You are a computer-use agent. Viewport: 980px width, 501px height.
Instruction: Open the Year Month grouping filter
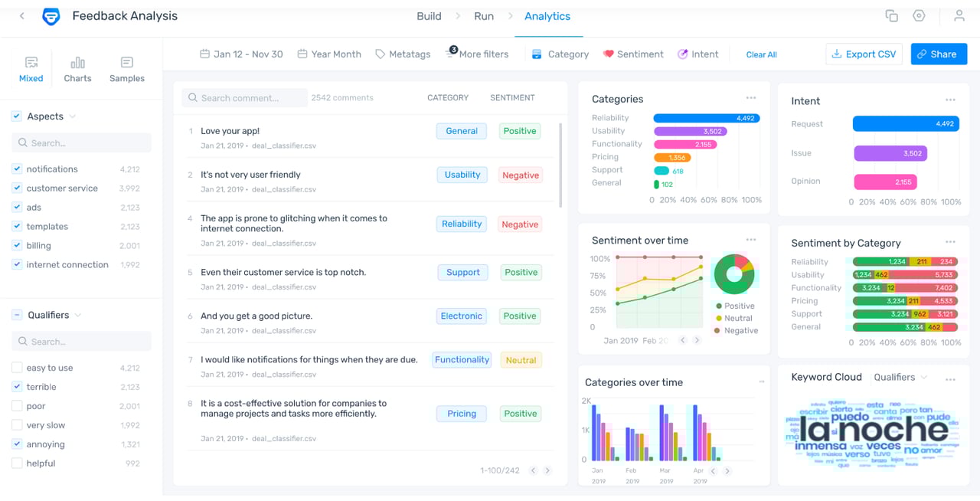[x=329, y=54]
